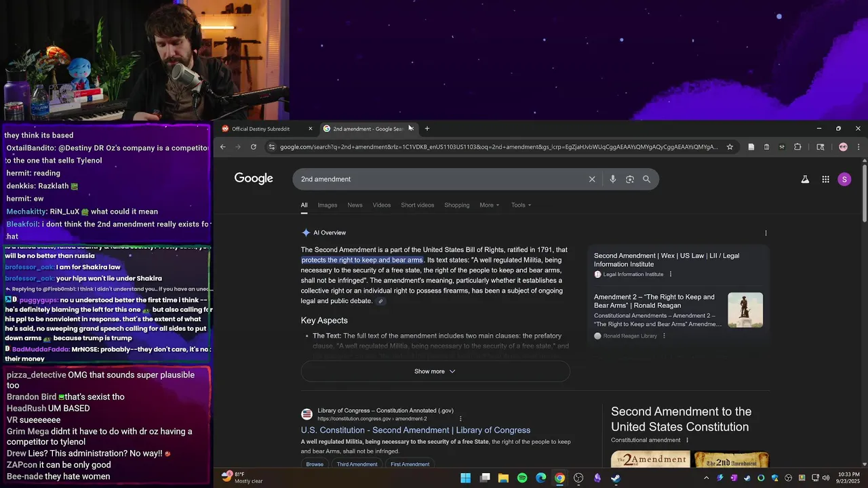The width and height of the screenshot is (868, 488).
Task: Bookmark this page with the star icon
Action: pos(730,147)
